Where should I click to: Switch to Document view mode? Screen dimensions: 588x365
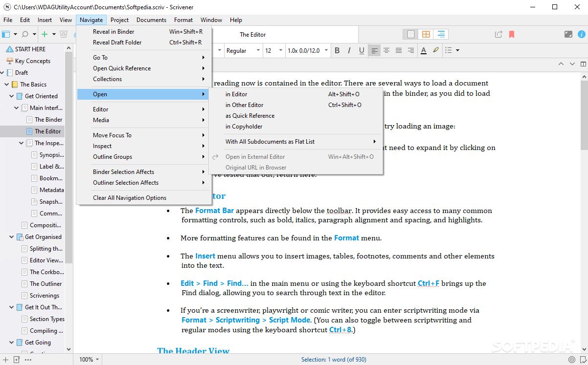coord(411,34)
